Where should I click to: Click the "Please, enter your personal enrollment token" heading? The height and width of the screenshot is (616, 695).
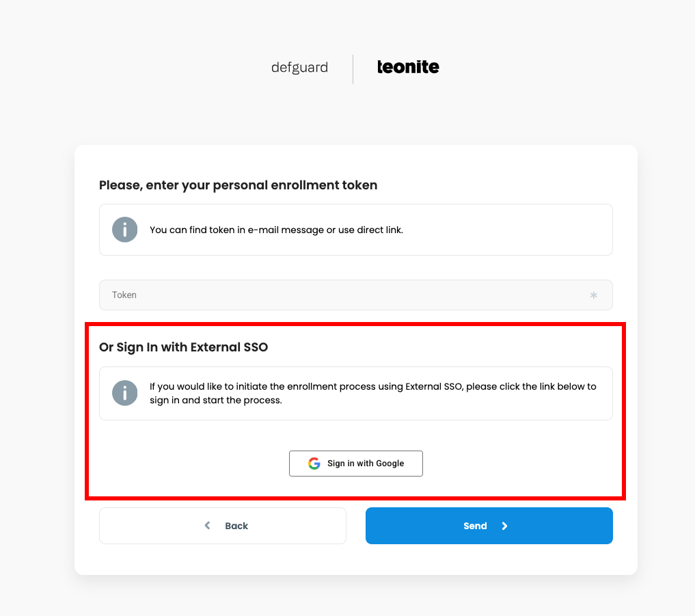[238, 185]
